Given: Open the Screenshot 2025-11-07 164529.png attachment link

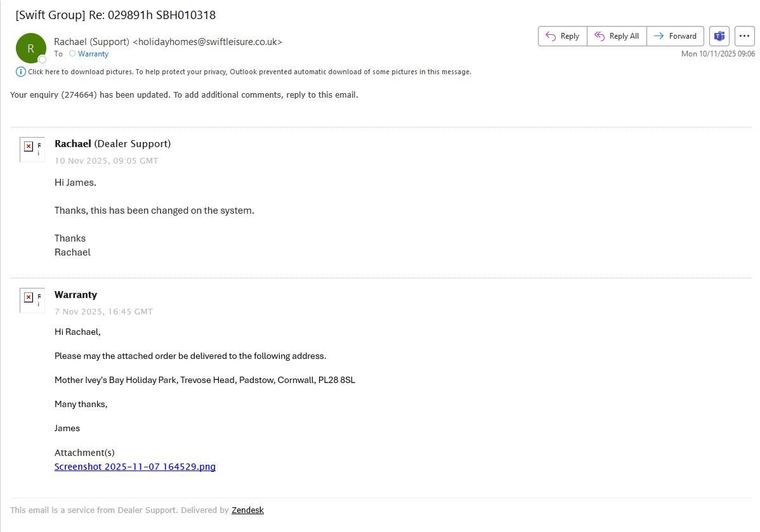Looking at the screenshot, I should (x=135, y=467).
